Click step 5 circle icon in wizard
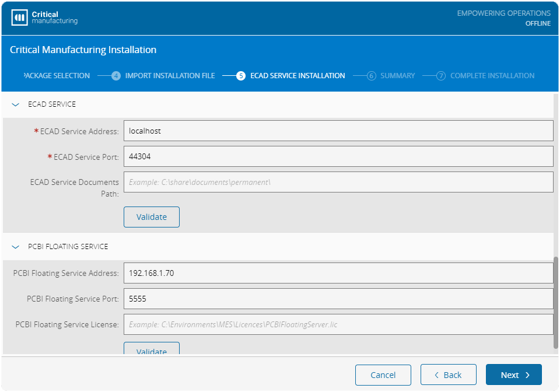This screenshot has width=560, height=392. pos(241,76)
